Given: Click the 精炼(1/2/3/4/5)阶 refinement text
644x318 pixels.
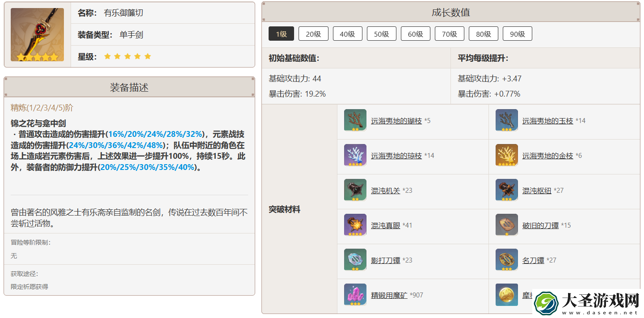Looking at the screenshot, I should tap(42, 108).
